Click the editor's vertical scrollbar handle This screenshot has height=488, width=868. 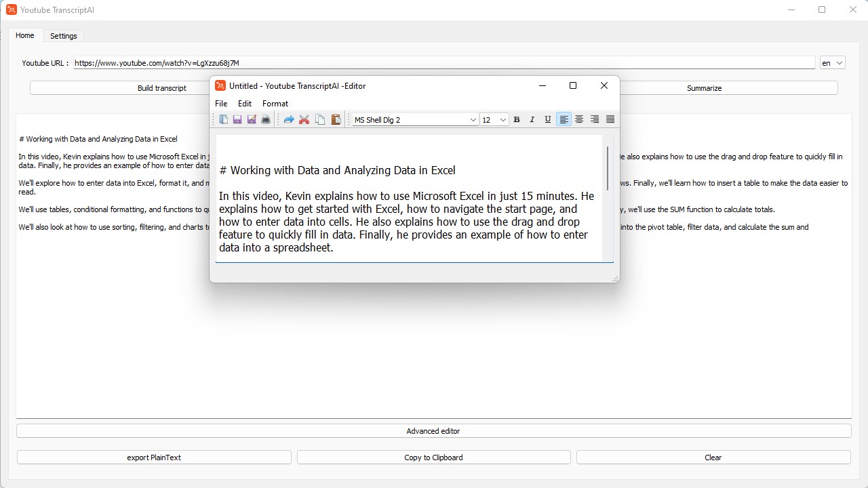(608, 167)
